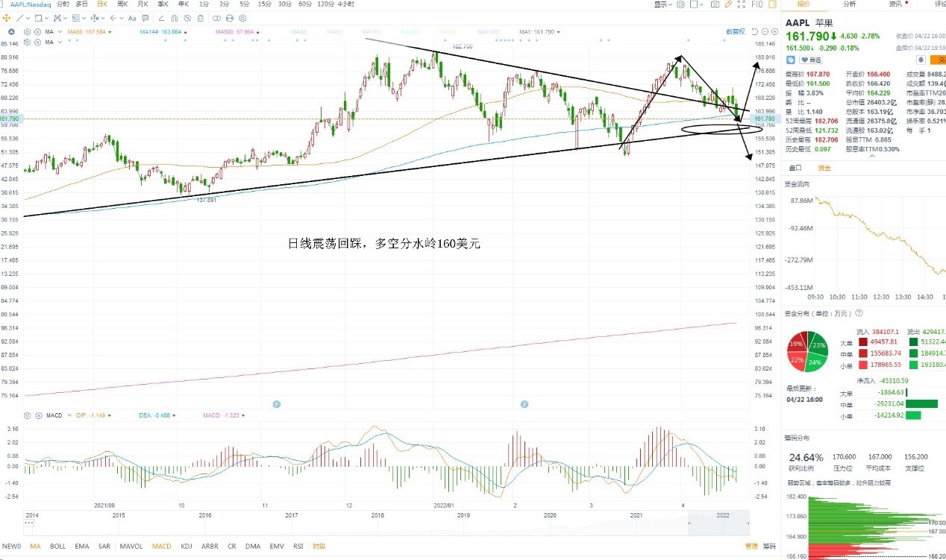Toggle the BOLL indicator
946x560 pixels.
tap(58, 547)
